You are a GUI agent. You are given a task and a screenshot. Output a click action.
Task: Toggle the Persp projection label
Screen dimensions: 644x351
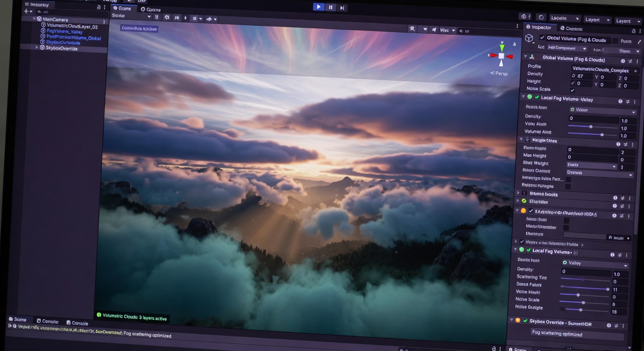tap(499, 73)
